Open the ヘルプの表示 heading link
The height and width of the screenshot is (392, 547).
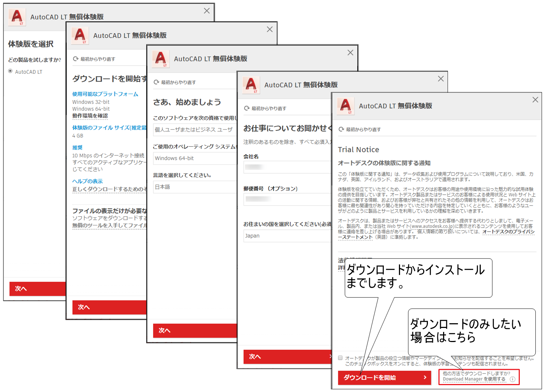click(x=88, y=181)
